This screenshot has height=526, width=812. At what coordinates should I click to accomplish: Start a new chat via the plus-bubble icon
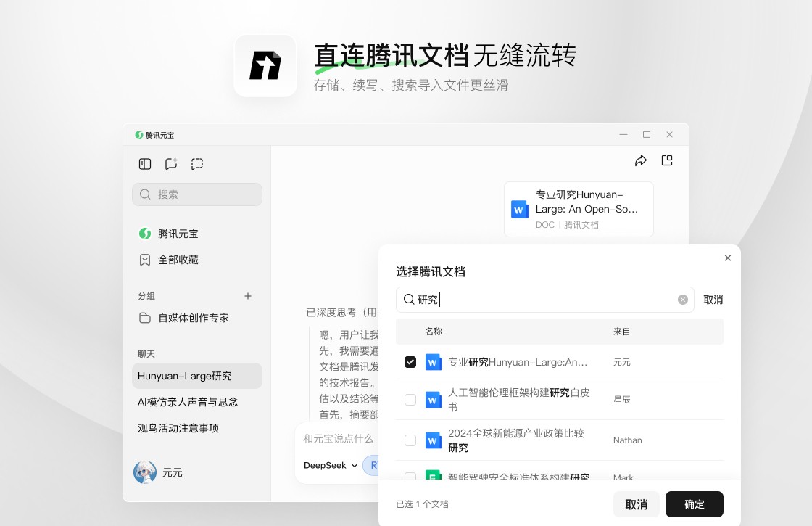coord(171,164)
